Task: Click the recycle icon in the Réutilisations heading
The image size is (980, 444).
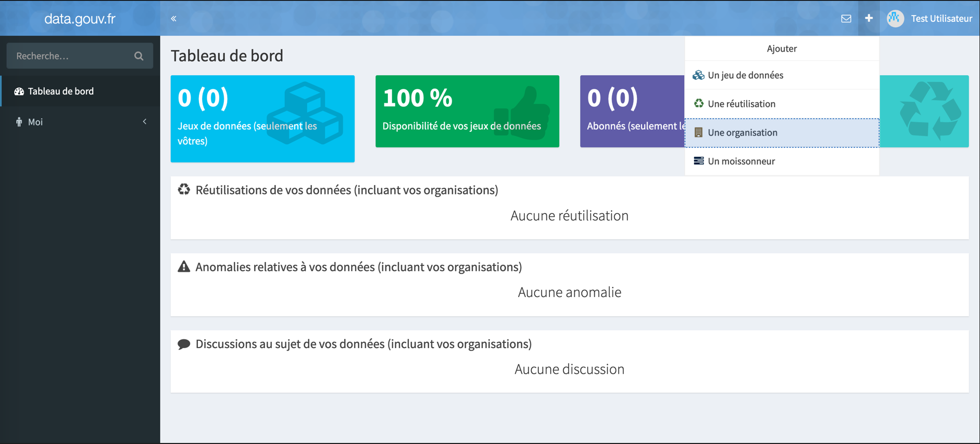Action: [184, 189]
